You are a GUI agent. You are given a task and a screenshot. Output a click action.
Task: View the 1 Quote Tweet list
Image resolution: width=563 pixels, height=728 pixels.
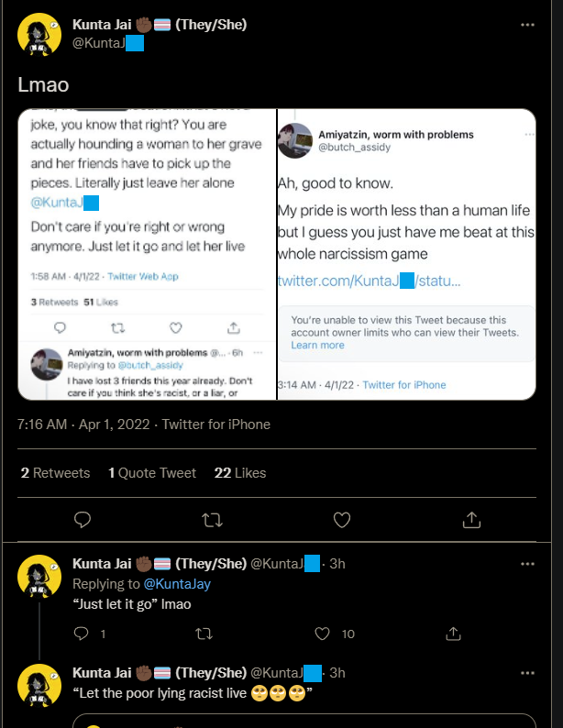coord(152,472)
